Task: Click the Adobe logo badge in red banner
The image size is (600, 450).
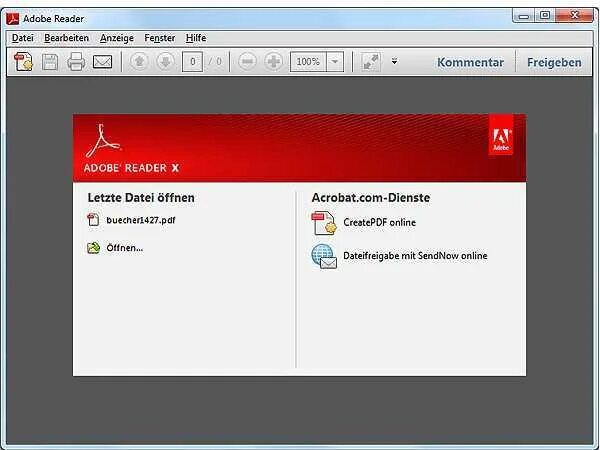Action: (501, 134)
